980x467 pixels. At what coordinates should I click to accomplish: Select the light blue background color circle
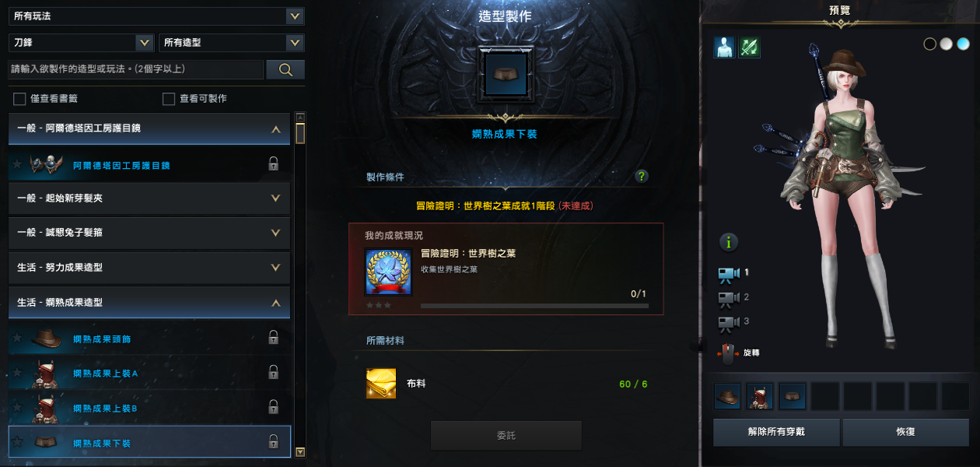tap(963, 44)
